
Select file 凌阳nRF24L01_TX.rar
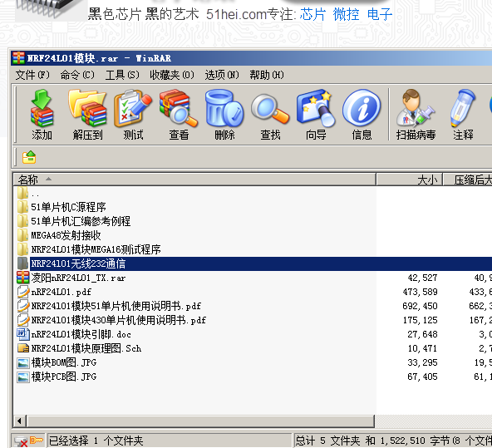[78, 278]
